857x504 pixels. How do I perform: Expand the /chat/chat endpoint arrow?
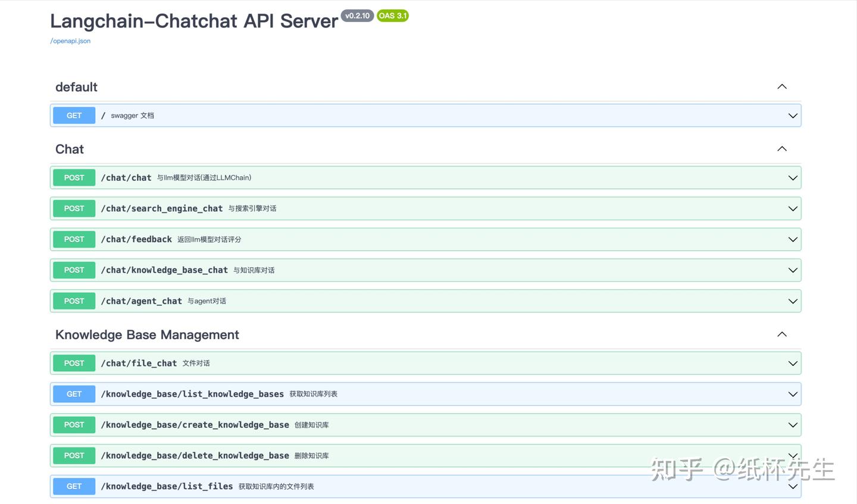(793, 178)
